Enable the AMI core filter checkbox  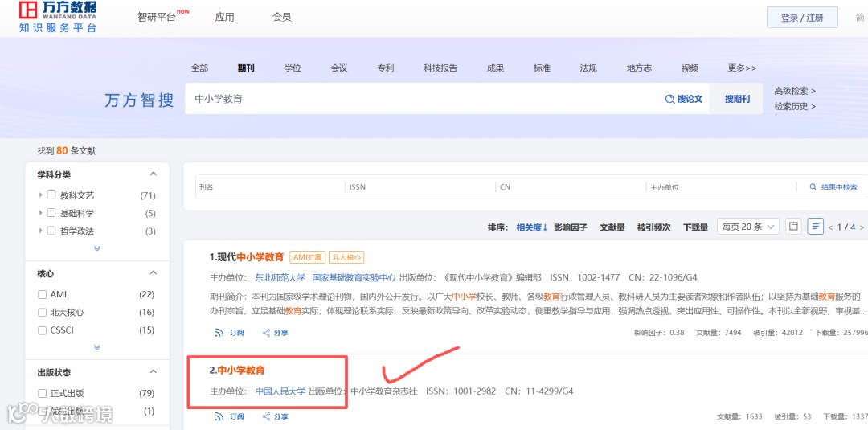point(42,294)
